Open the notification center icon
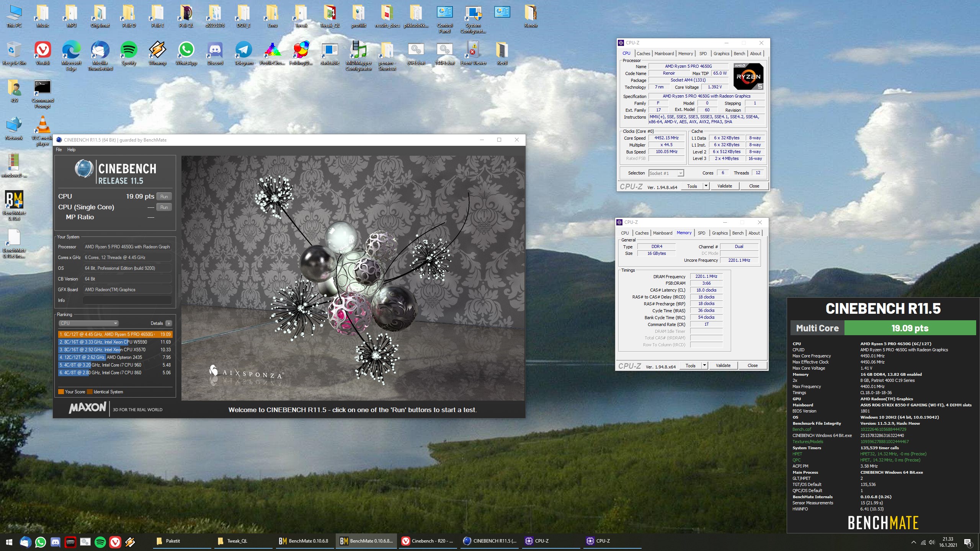 tap(967, 542)
